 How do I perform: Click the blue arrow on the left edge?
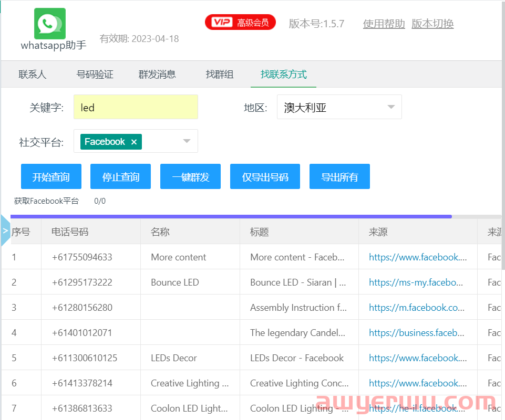click(x=5, y=229)
